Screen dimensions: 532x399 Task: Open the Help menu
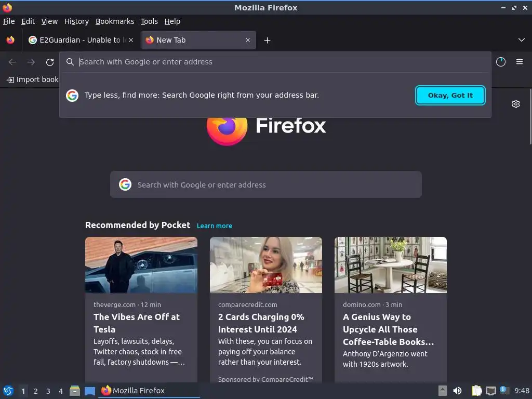click(172, 21)
